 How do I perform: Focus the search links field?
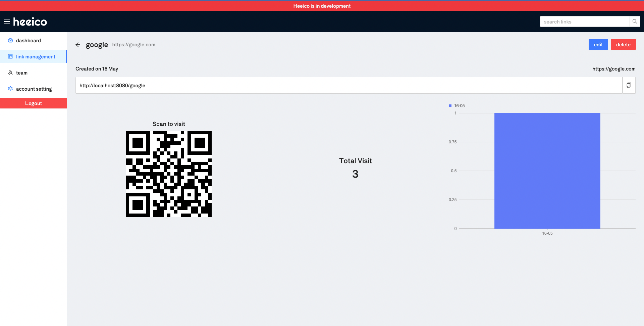(x=585, y=21)
